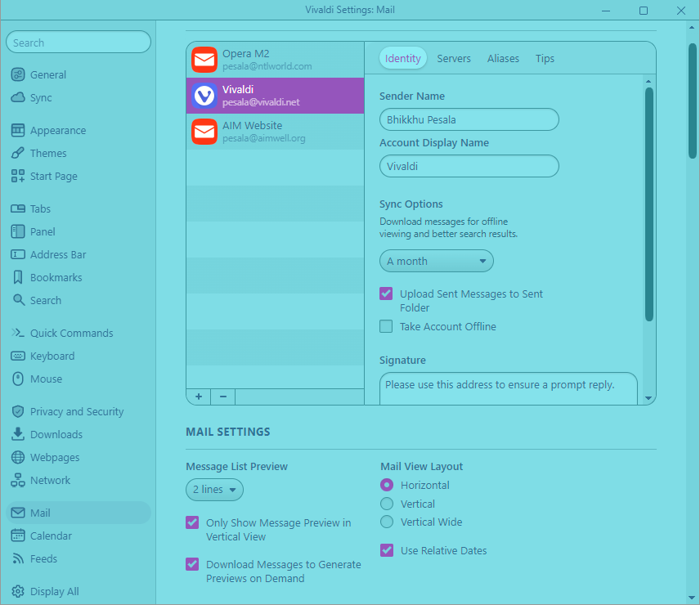Click the Themes brush icon in sidebar
Image resolution: width=700 pixels, height=605 pixels.
pyautogui.click(x=18, y=154)
